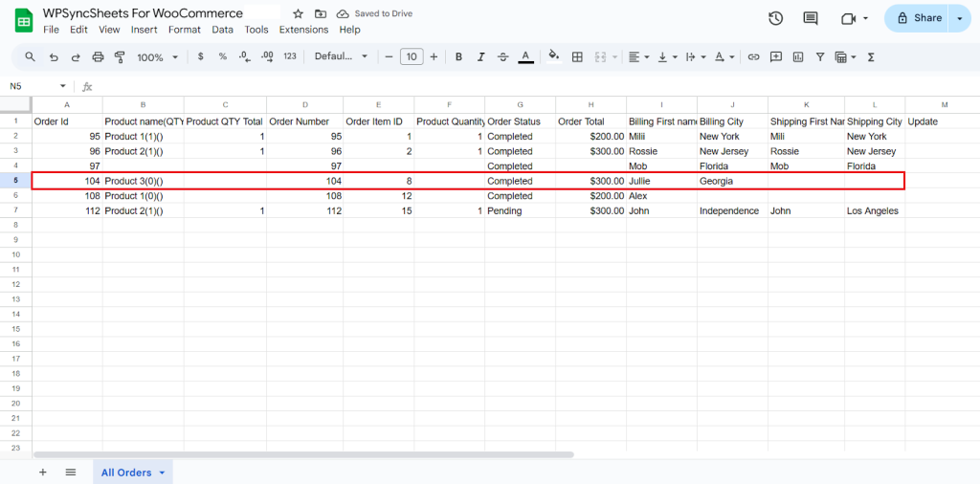The height and width of the screenshot is (484, 980).
Task: Open the Help menu
Action: [350, 30]
